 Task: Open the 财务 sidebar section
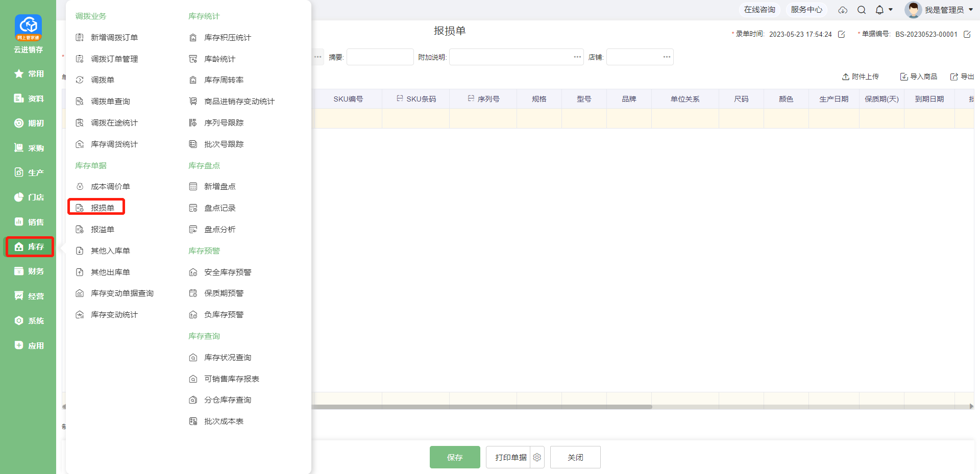pyautogui.click(x=28, y=271)
